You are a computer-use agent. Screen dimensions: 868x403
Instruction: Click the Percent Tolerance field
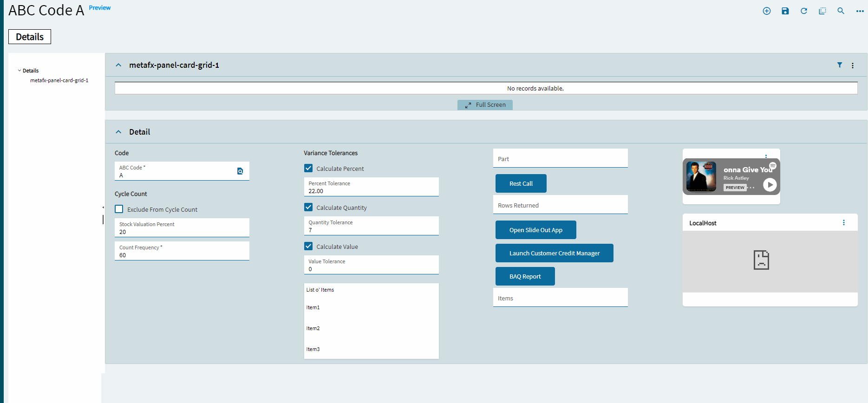[372, 187]
